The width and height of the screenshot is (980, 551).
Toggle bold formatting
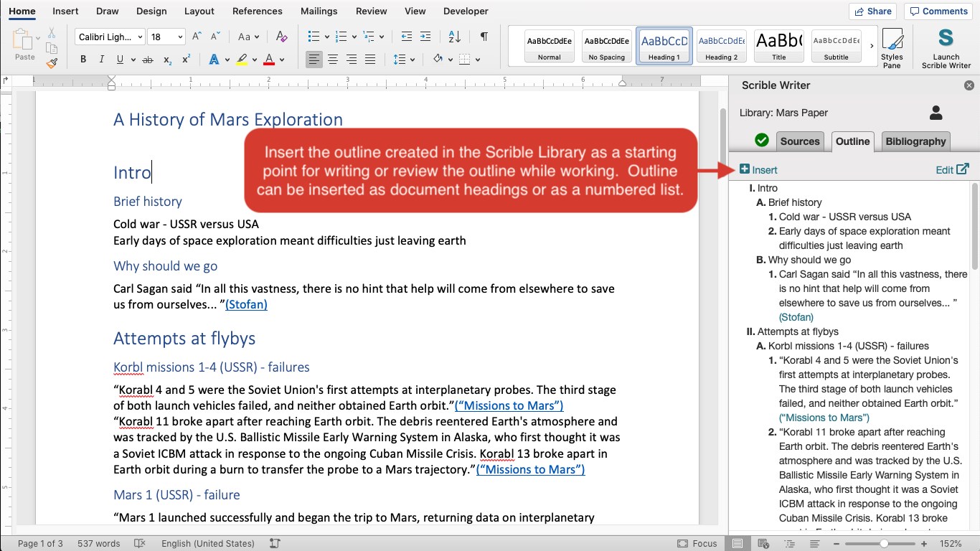[83, 60]
